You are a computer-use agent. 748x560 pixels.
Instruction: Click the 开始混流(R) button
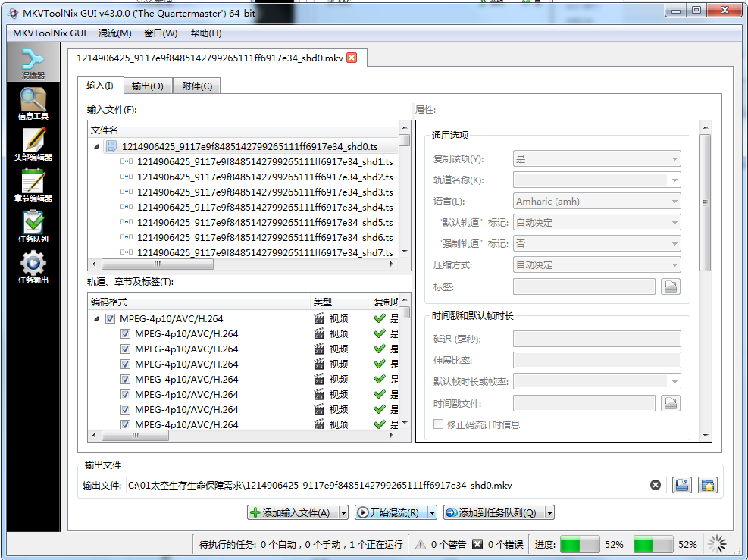(x=391, y=513)
